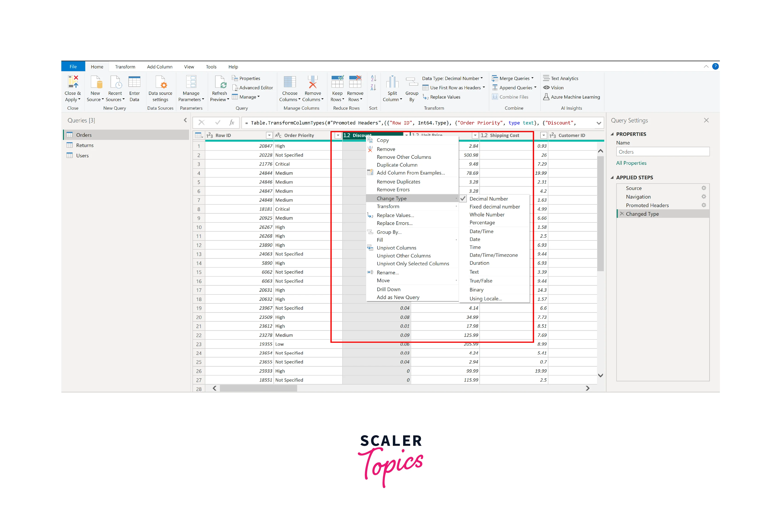Select checked Decimal Number type option
This screenshot has width=781, height=532.
(x=489, y=199)
